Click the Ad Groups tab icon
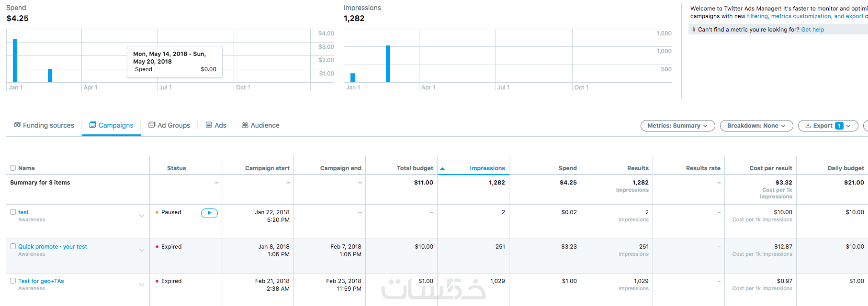The height and width of the screenshot is (306, 868). [x=152, y=125]
